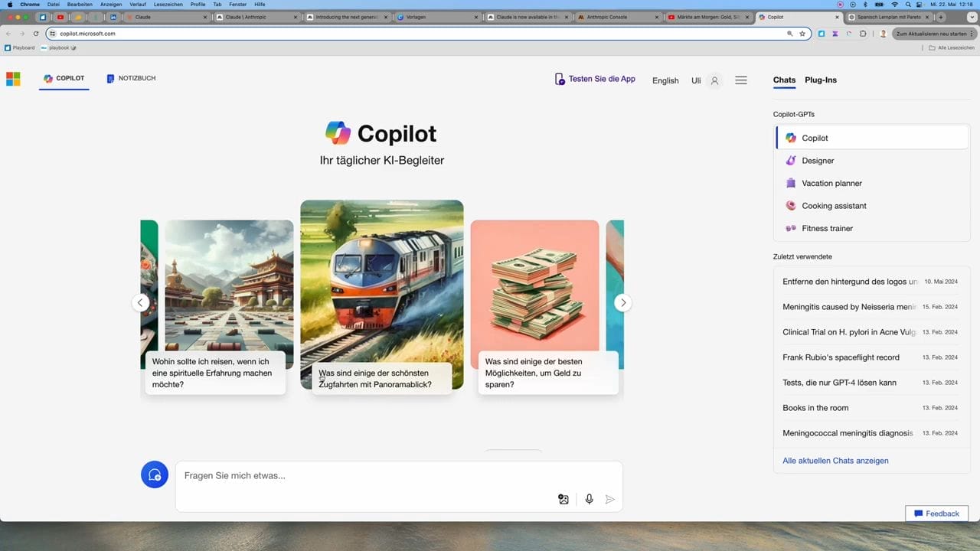Viewport: 980px width, 551px height.
Task: Click the Copilot logo above the greeting
Action: 337,134
